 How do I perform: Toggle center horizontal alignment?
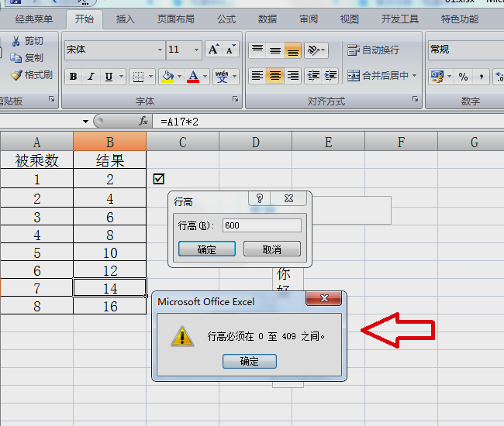tap(275, 76)
